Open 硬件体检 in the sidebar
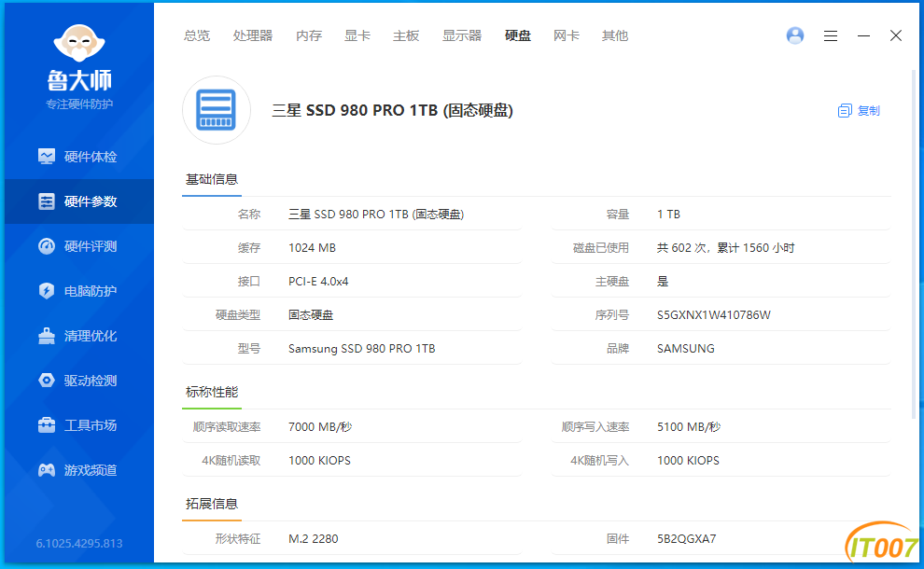924x569 pixels. pyautogui.click(x=79, y=157)
